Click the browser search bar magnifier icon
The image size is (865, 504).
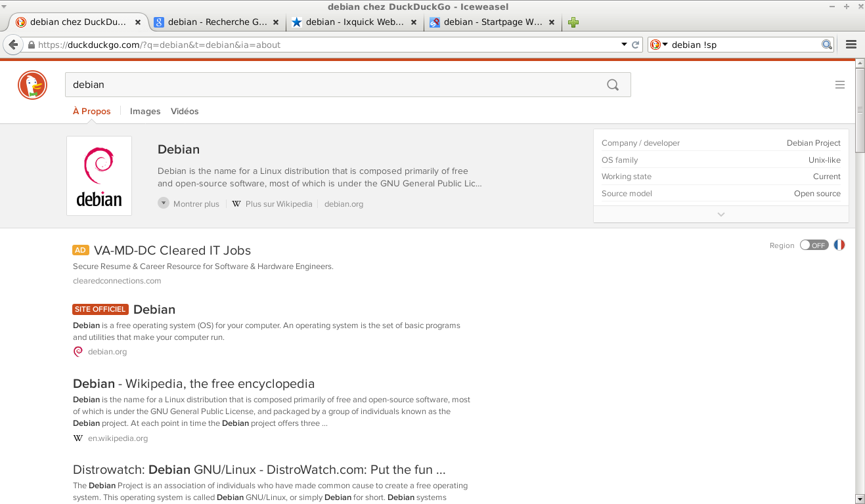(827, 45)
